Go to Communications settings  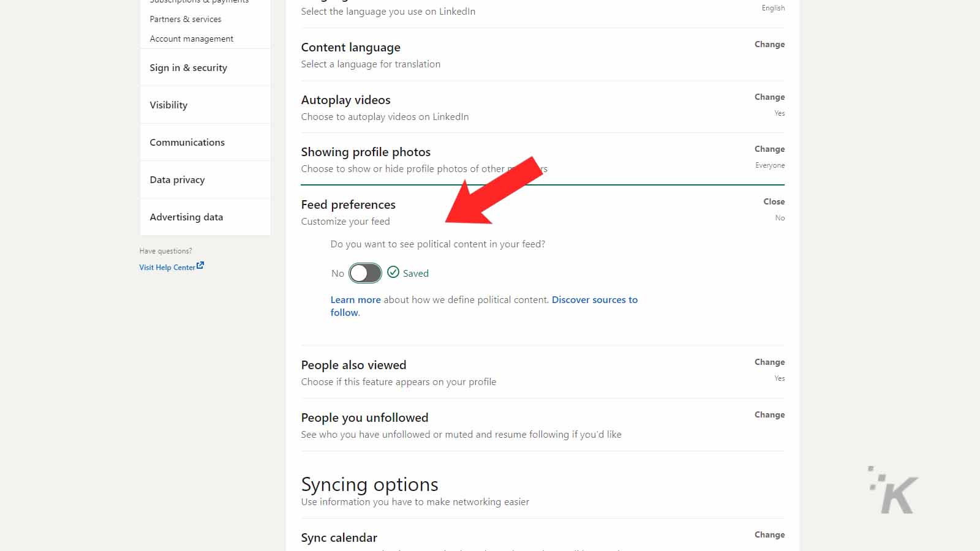(187, 143)
